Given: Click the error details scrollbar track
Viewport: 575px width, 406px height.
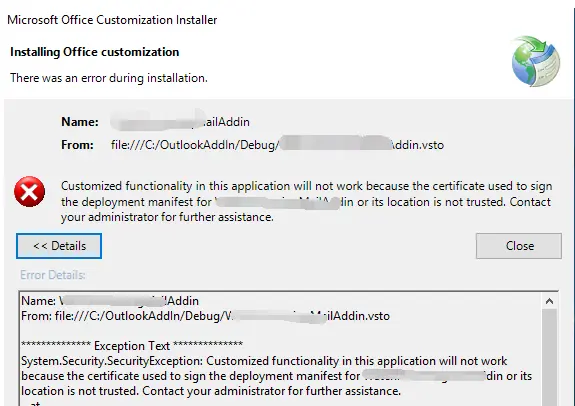Looking at the screenshot, I should (549, 357).
